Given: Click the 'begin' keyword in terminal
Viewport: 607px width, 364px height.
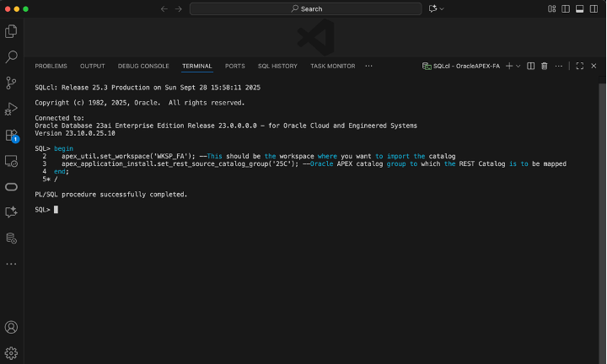Looking at the screenshot, I should (63, 148).
